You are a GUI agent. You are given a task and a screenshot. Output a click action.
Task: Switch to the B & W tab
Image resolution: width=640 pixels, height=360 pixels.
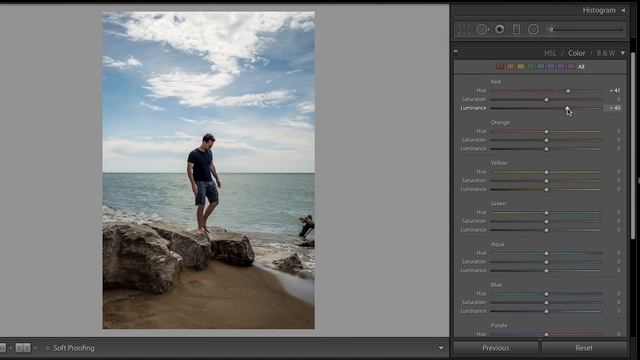coord(606,53)
